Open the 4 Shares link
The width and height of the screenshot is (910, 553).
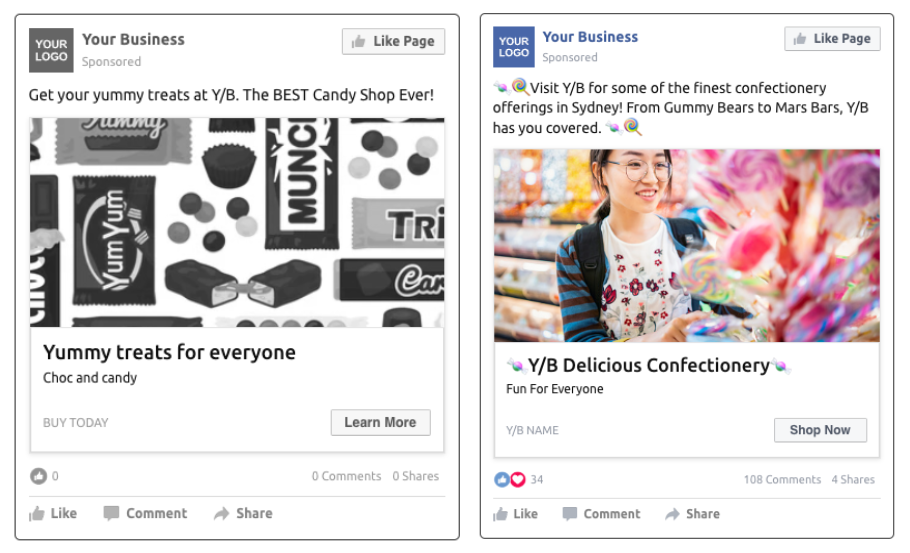(x=853, y=480)
